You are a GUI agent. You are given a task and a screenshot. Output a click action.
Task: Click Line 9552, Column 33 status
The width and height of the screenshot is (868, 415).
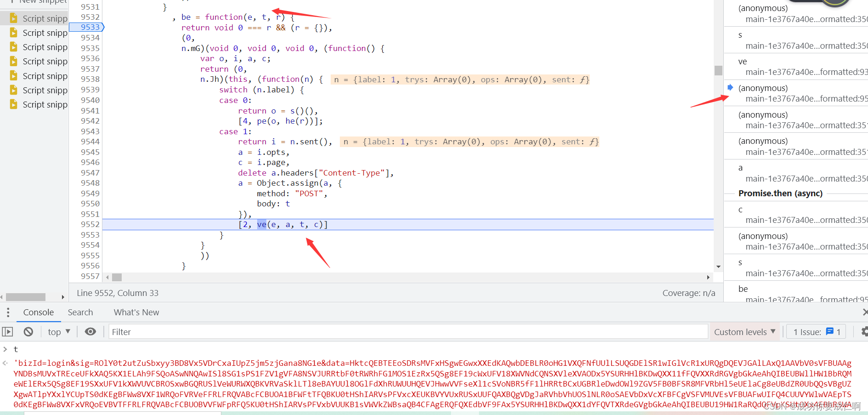118,293
